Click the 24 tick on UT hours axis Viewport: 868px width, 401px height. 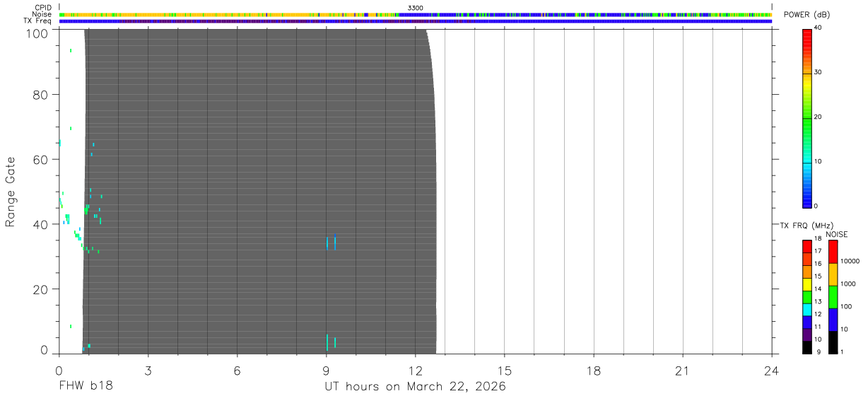coord(772,370)
